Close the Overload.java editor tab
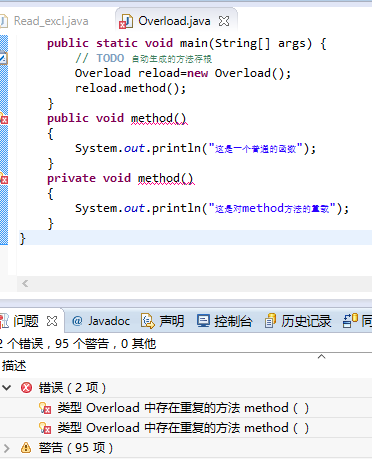This screenshot has width=372, height=459. coord(224,21)
